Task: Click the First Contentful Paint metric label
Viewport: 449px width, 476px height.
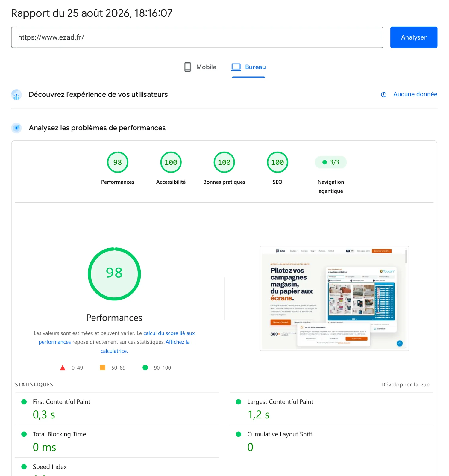Action: point(61,402)
